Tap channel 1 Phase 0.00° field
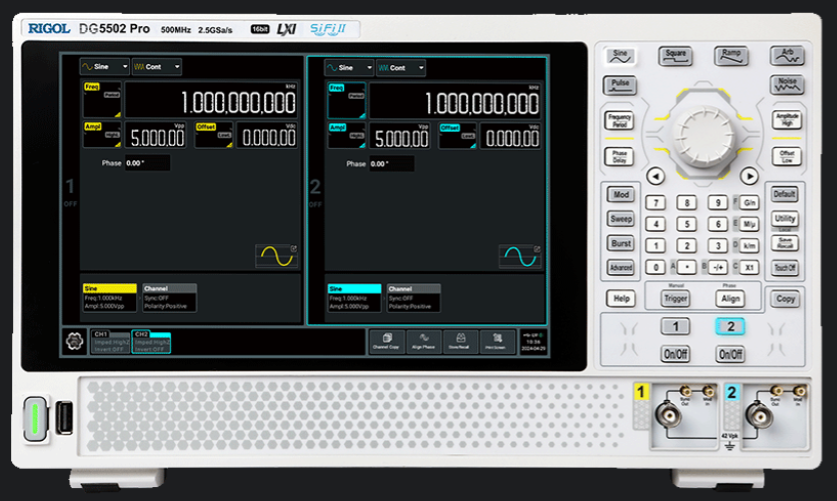This screenshot has height=501, width=837. (147, 163)
